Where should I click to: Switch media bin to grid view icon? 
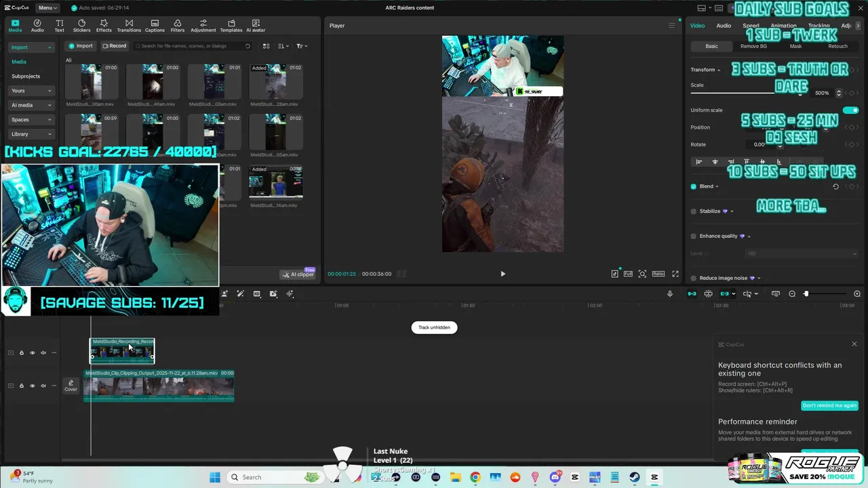pos(266,46)
